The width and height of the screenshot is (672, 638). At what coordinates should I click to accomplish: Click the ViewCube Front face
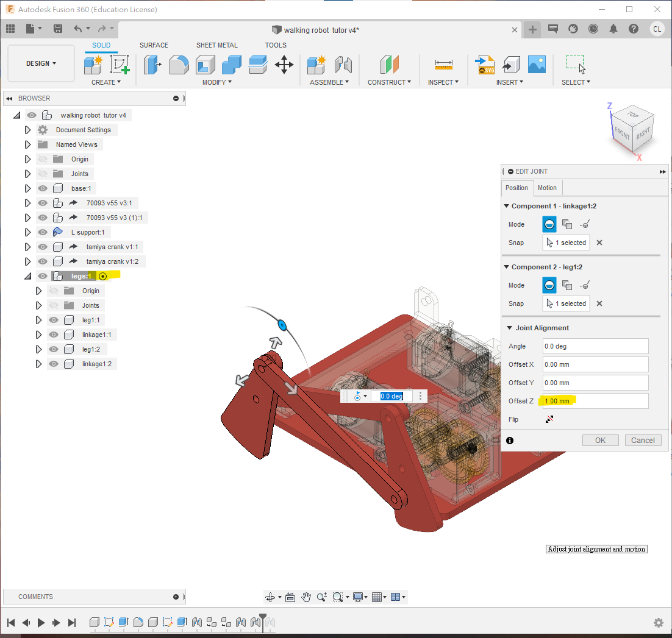pos(622,132)
